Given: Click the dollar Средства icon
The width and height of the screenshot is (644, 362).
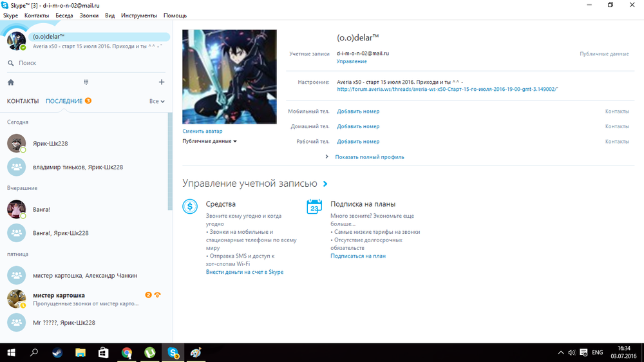Looking at the screenshot, I should [x=190, y=206].
